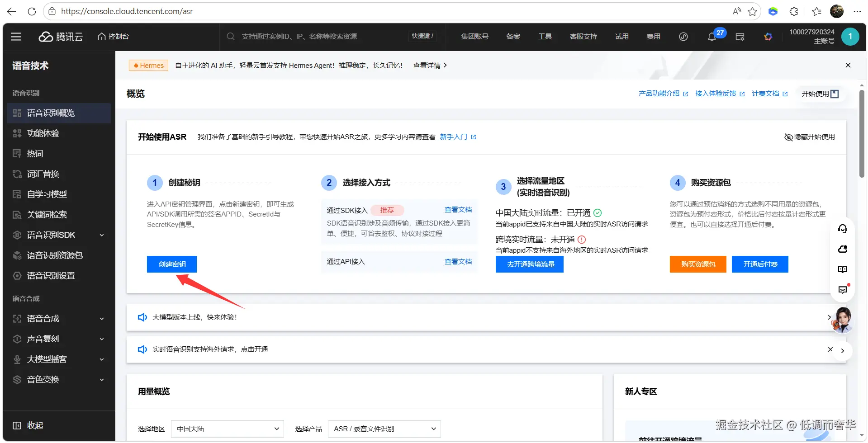Open the headset customer service floating icon
Viewport: 868px width, 443px height.
(843, 229)
